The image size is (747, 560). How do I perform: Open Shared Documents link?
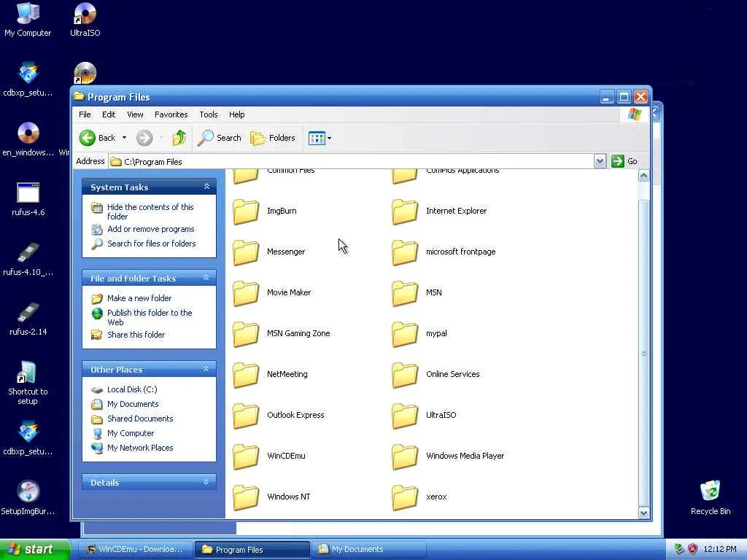click(x=140, y=419)
